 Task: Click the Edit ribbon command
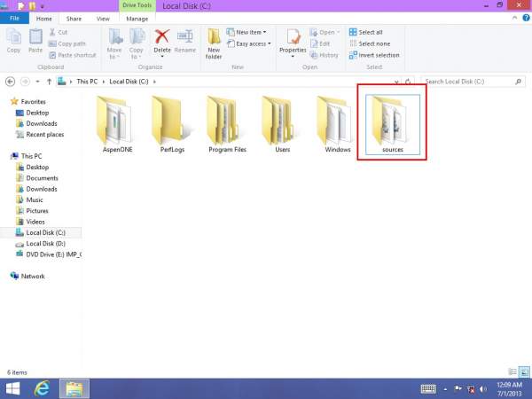pos(320,43)
